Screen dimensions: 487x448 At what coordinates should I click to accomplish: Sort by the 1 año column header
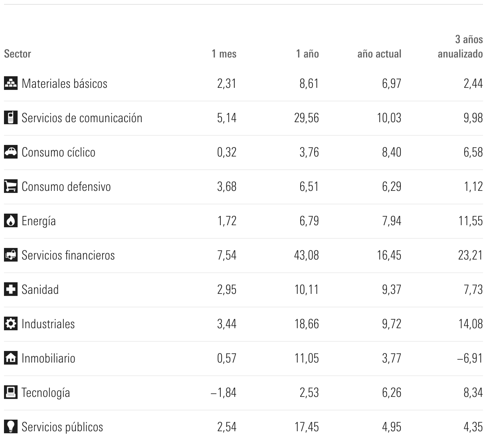click(307, 54)
